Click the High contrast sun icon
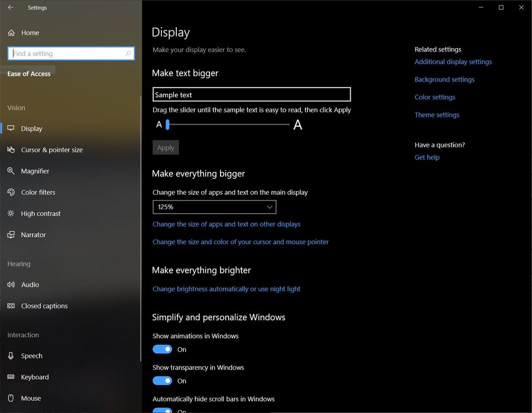532x413 pixels. [x=11, y=214]
